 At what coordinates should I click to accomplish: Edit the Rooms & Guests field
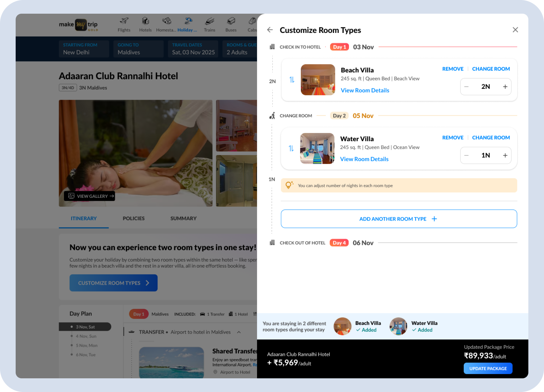pos(240,49)
